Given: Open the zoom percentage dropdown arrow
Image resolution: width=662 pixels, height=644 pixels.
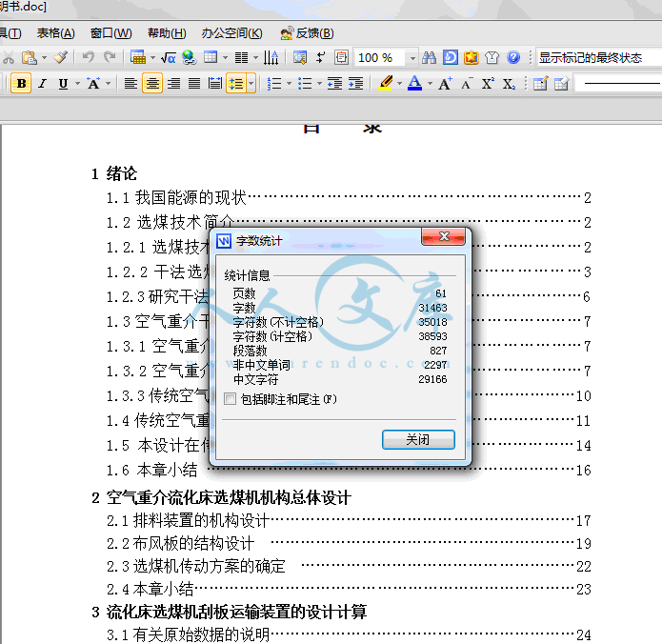Looking at the screenshot, I should pyautogui.click(x=412, y=58).
